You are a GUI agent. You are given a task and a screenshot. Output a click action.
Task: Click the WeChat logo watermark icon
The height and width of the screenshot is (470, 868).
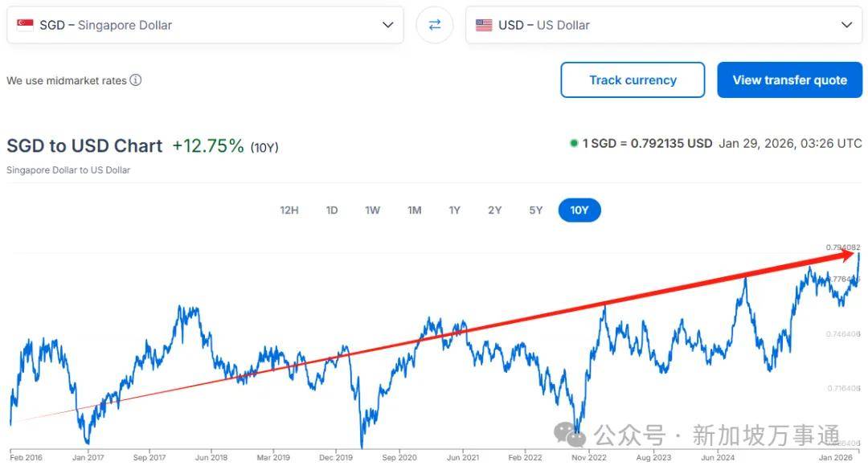(x=575, y=435)
